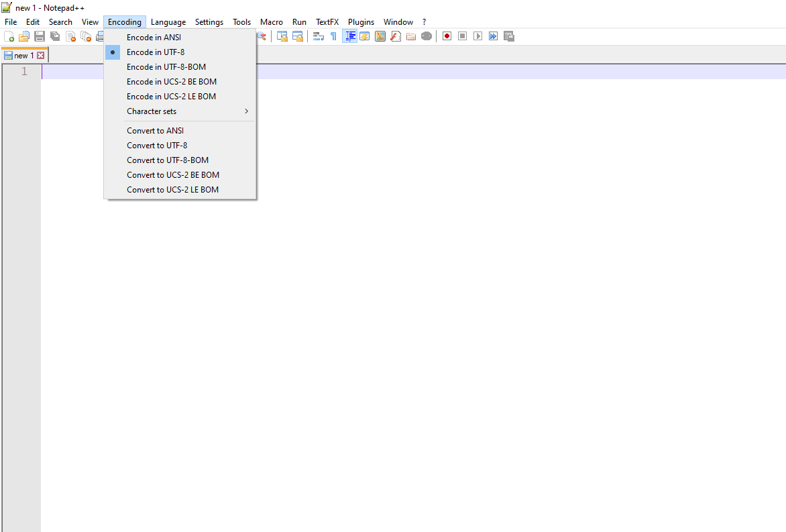
Task: Choose Convert to UCS-2 LE BOM
Action: pos(180,190)
